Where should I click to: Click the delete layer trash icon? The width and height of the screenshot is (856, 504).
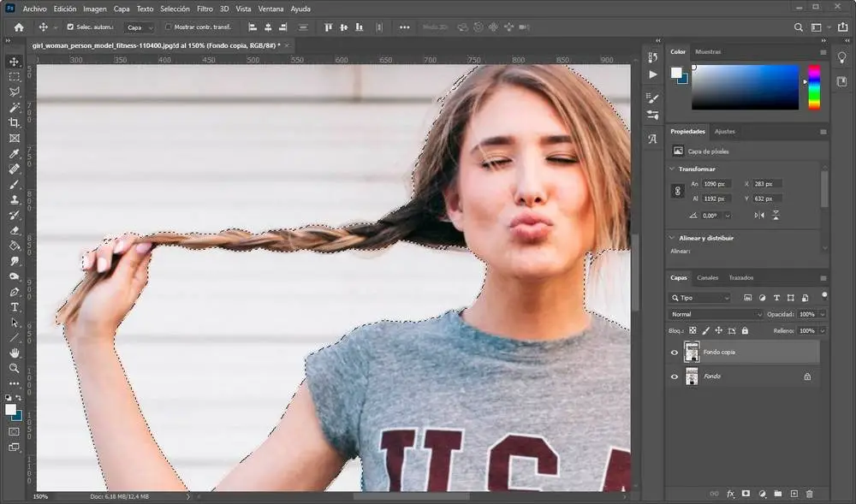click(x=810, y=494)
